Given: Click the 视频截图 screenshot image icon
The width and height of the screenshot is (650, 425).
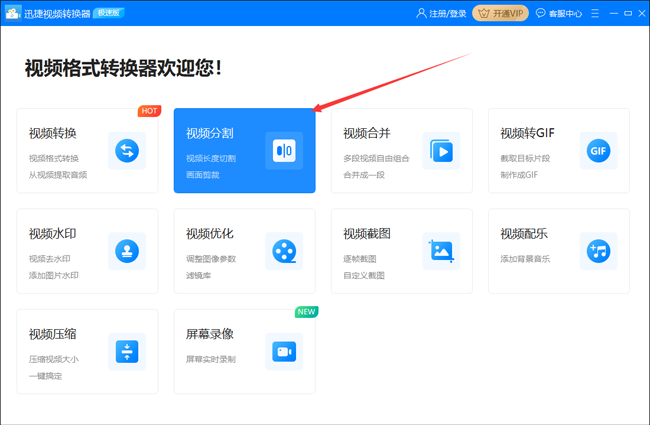Looking at the screenshot, I should pos(441,251).
